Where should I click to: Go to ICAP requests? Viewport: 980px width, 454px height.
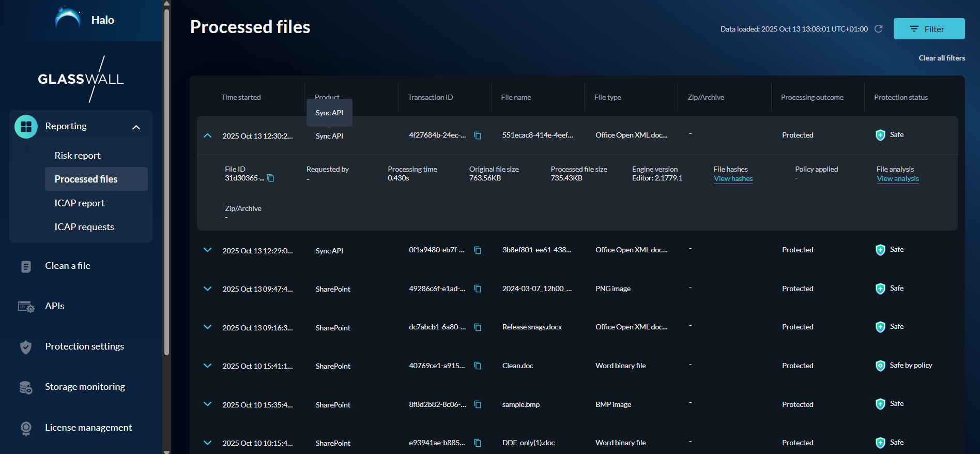pyautogui.click(x=84, y=227)
